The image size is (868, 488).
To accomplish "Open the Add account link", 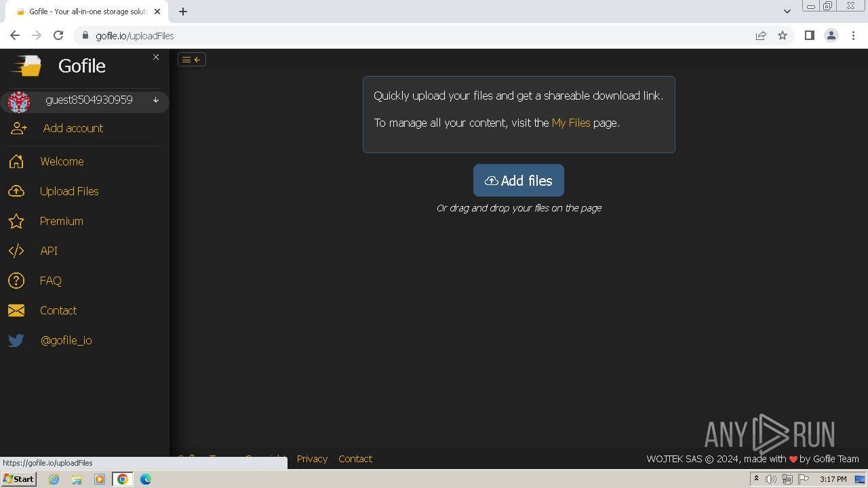I will pos(73,128).
